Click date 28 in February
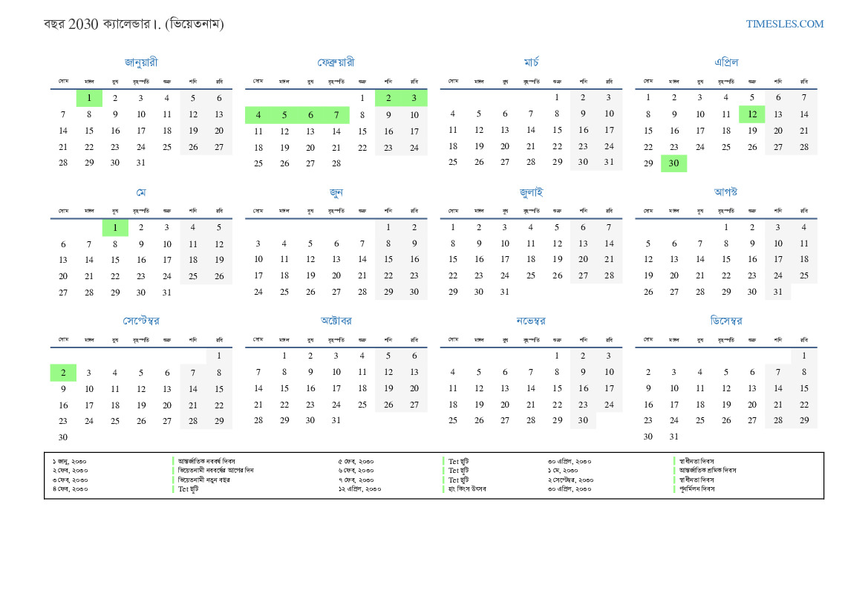Screen dimensions: 868x614 [x=336, y=163]
